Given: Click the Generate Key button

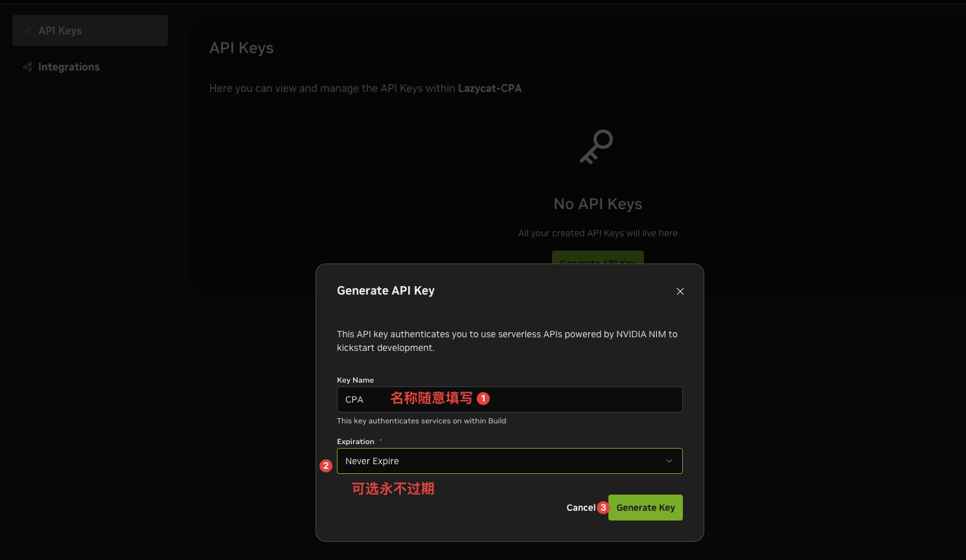Looking at the screenshot, I should pyautogui.click(x=645, y=508).
